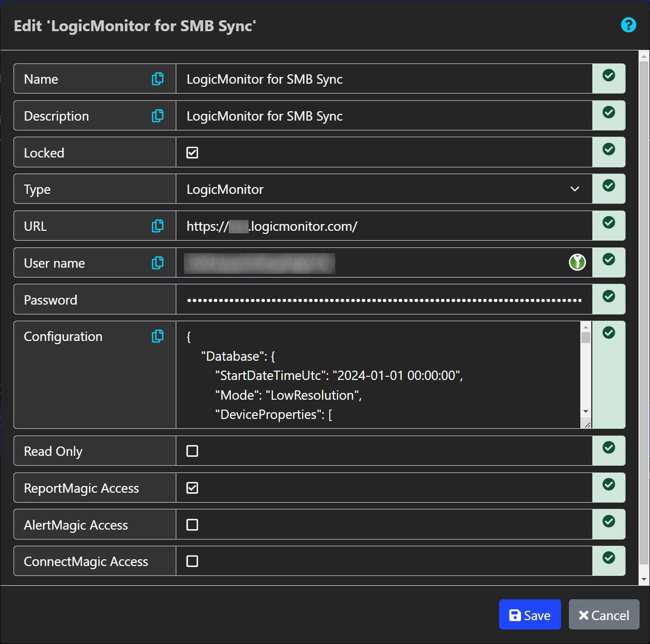Click the "Password" label

tap(50, 300)
